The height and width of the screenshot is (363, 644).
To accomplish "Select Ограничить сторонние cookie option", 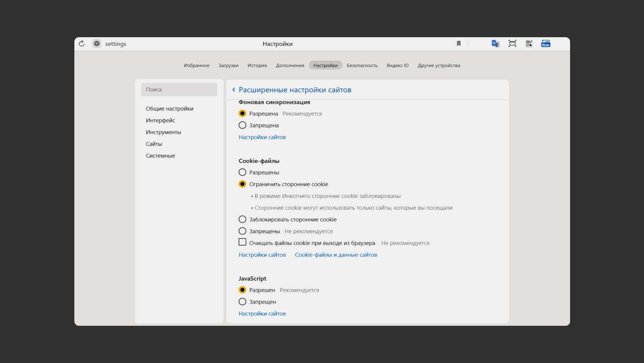I will point(242,184).
